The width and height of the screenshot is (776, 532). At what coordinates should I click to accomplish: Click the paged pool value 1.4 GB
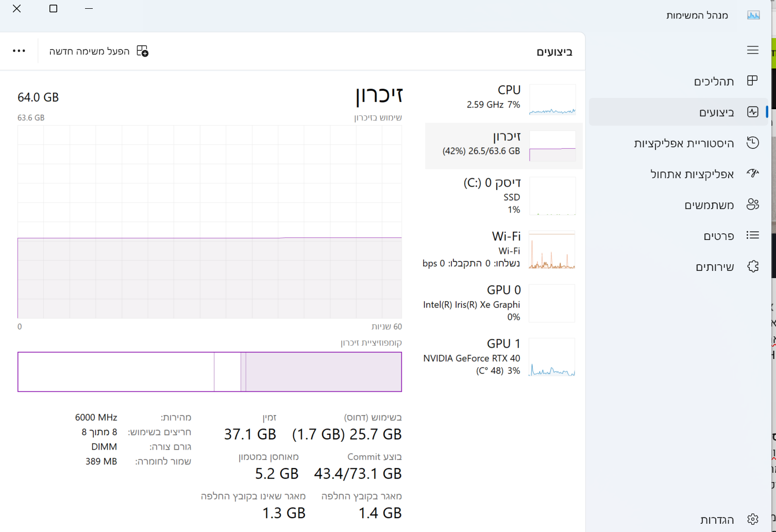[x=380, y=513]
